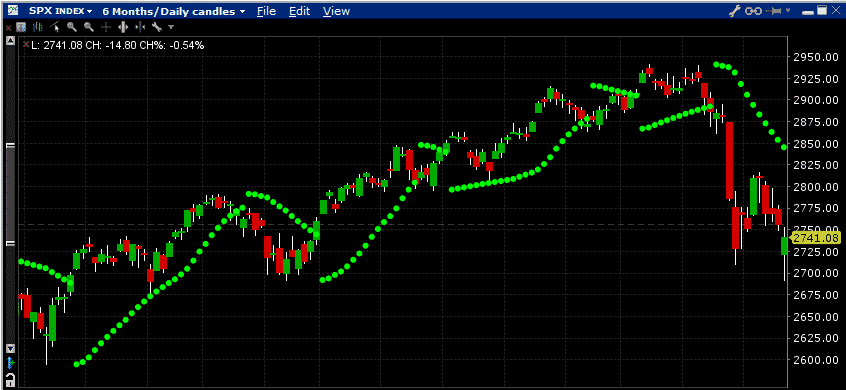This screenshot has height=390, width=846.
Task: Open the File menu
Action: coord(267,11)
